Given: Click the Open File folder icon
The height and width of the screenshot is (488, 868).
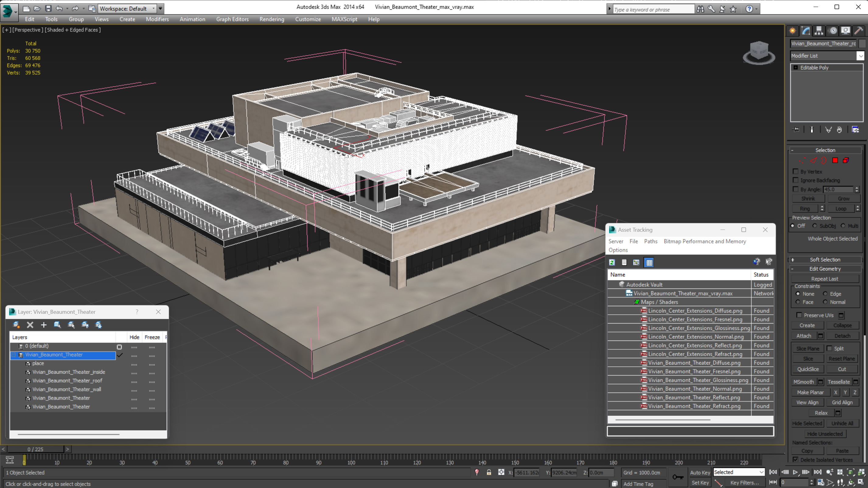Looking at the screenshot, I should (37, 9).
